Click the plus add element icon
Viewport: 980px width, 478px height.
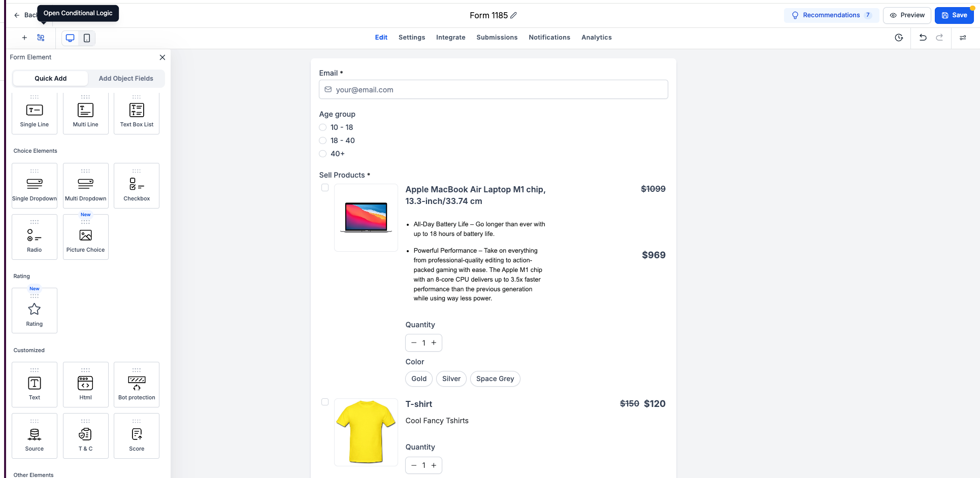tap(24, 38)
